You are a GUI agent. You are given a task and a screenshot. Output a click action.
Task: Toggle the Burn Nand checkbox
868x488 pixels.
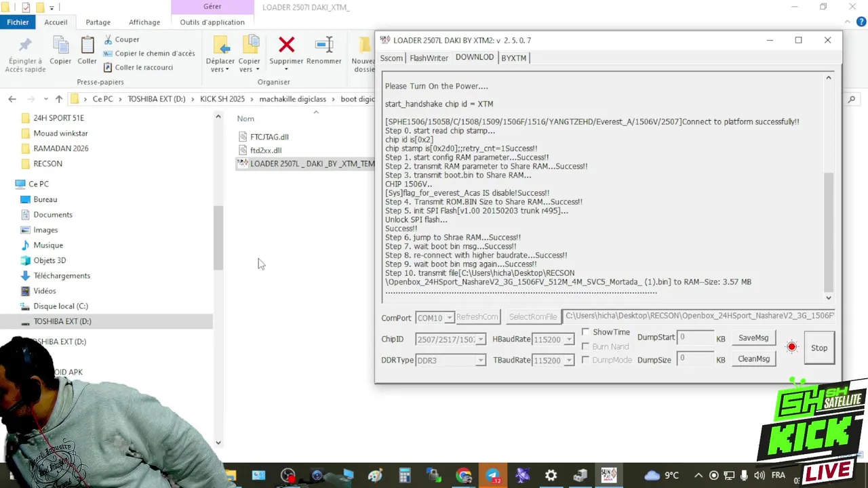[x=585, y=346]
